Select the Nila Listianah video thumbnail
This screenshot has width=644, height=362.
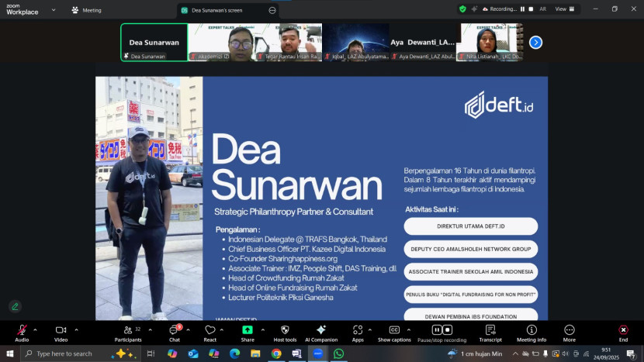coord(491,42)
